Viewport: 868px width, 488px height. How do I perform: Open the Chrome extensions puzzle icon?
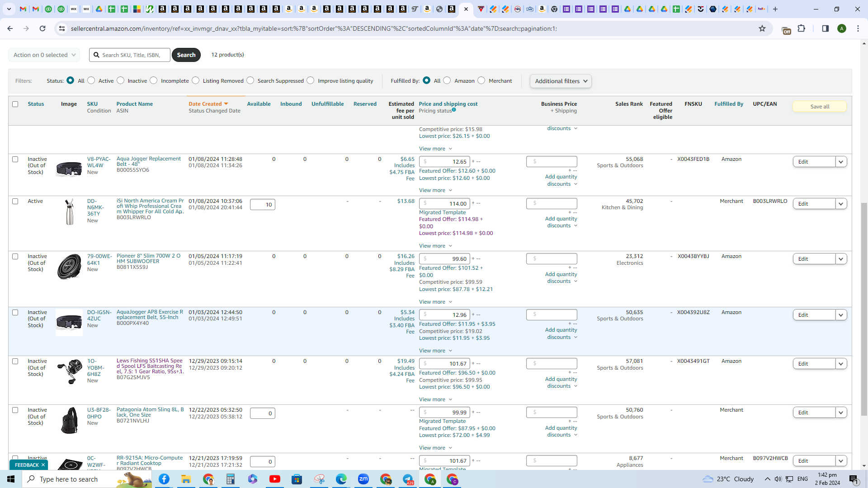pyautogui.click(x=802, y=28)
